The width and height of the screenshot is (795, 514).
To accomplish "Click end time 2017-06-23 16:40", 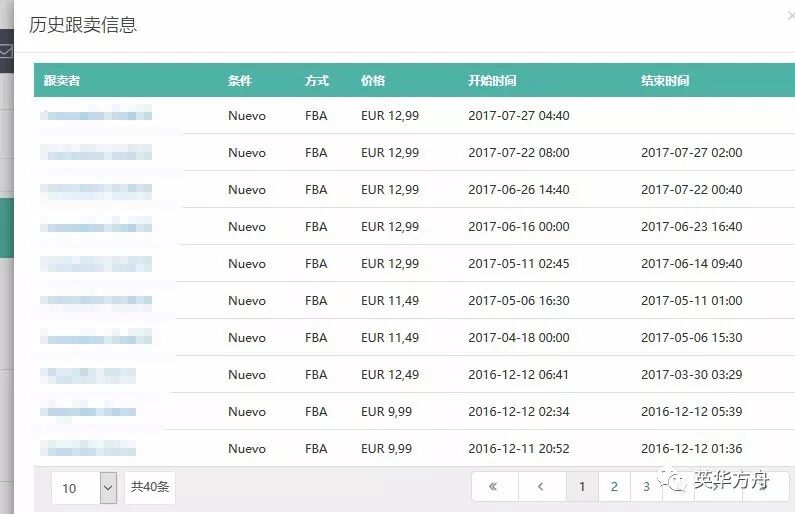I will point(692,227).
